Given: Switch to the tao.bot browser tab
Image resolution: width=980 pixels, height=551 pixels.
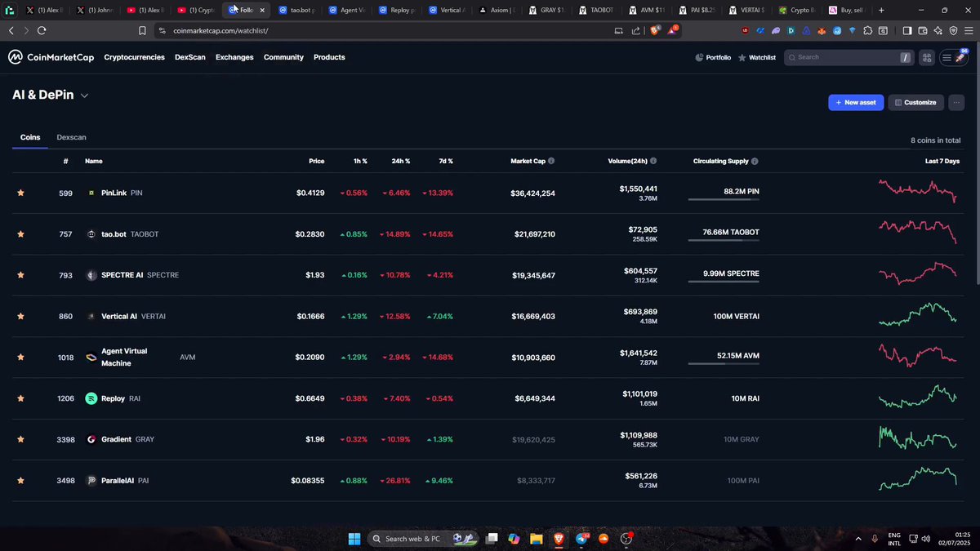Looking at the screenshot, I should click(296, 11).
